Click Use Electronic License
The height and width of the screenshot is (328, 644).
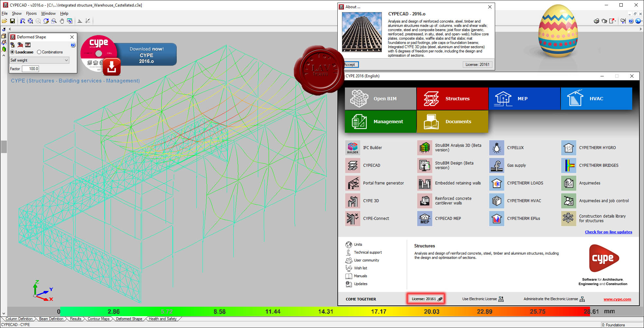(483, 299)
